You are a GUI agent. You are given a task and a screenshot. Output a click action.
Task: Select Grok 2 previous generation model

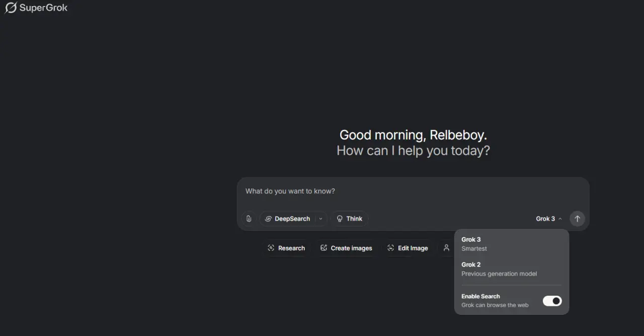point(512,269)
